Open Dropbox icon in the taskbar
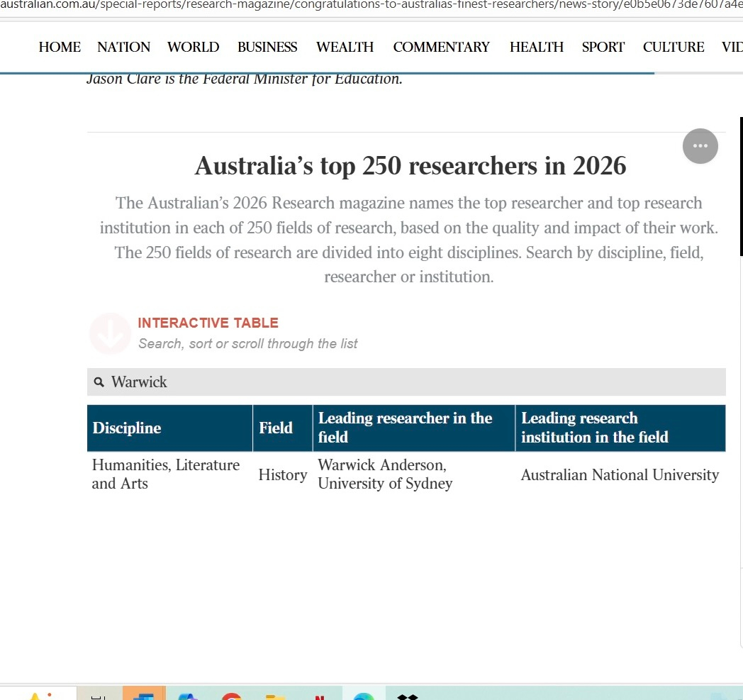Screen dimensions: 743x700 point(408,696)
